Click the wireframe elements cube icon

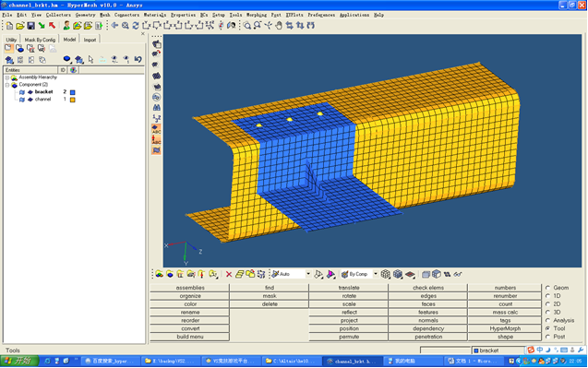[x=385, y=274]
